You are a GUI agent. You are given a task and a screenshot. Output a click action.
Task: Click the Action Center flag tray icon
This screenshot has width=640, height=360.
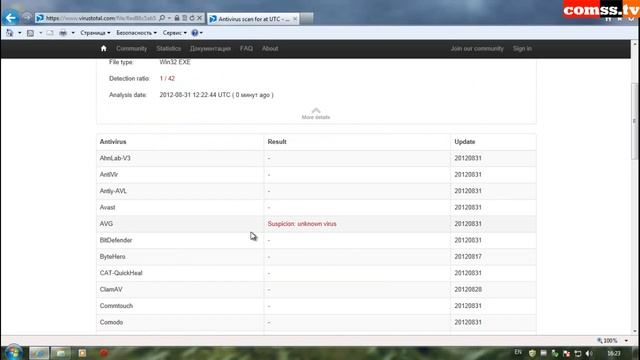[x=566, y=353]
